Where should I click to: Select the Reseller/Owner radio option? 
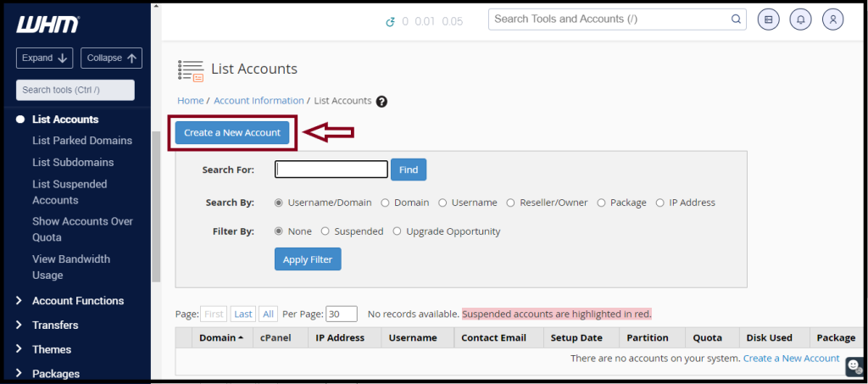pyautogui.click(x=510, y=203)
